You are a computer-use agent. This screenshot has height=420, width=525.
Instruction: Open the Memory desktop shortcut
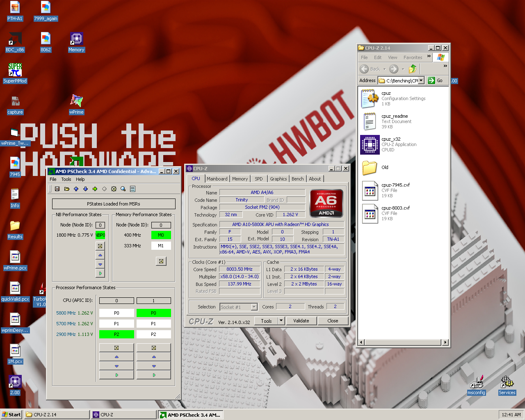[x=76, y=42]
